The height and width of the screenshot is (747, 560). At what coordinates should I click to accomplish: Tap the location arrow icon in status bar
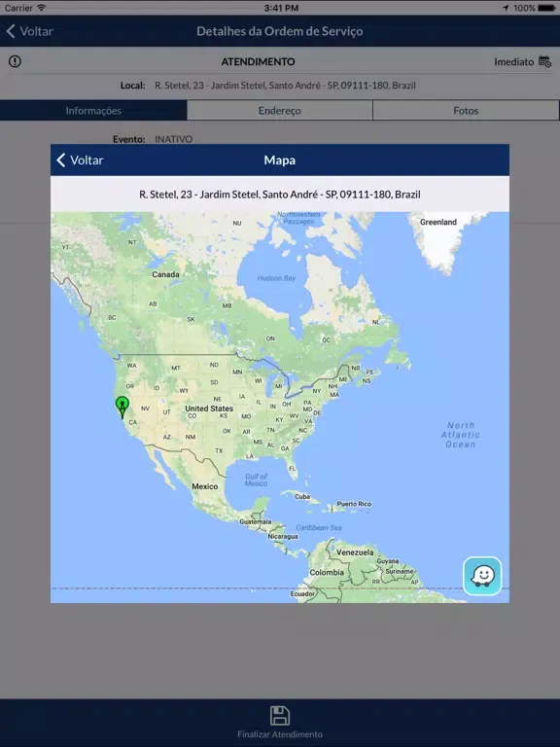click(x=506, y=8)
